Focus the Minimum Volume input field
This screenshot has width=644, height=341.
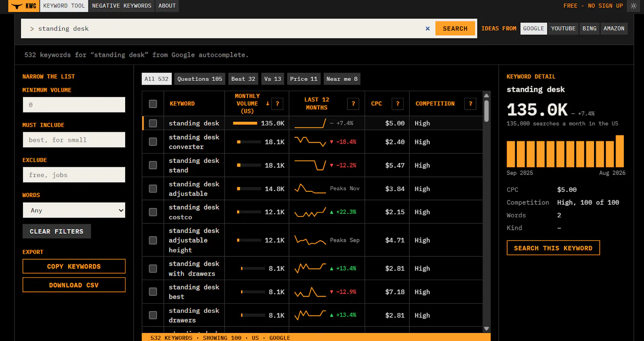[74, 105]
